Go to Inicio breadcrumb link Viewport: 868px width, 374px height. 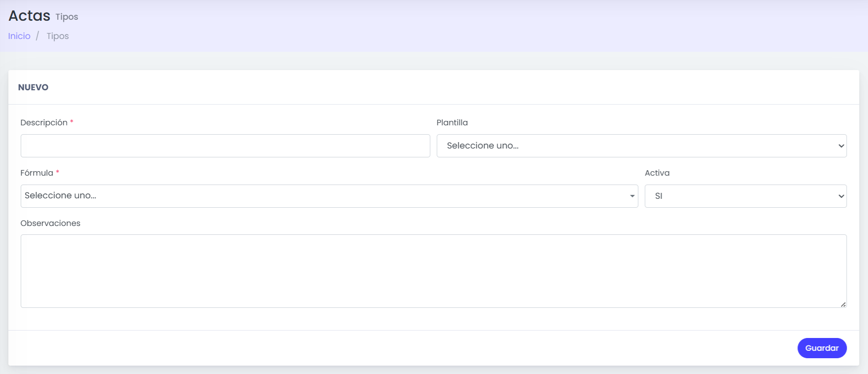(x=19, y=36)
